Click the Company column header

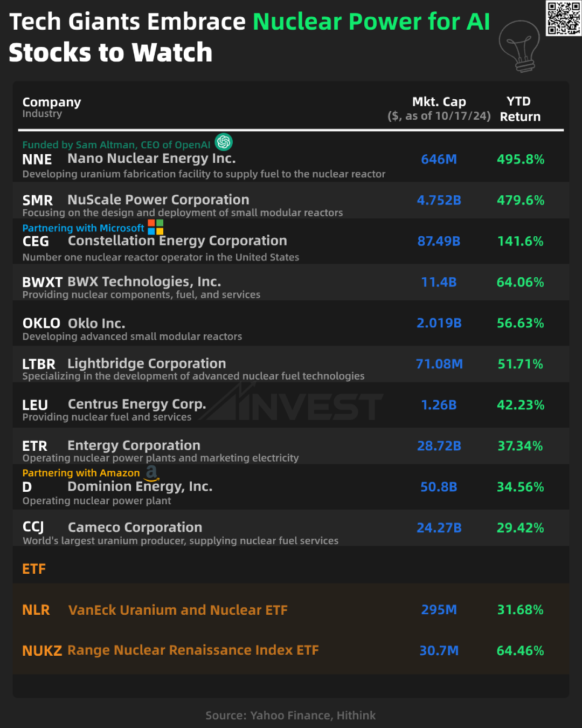tap(52, 102)
